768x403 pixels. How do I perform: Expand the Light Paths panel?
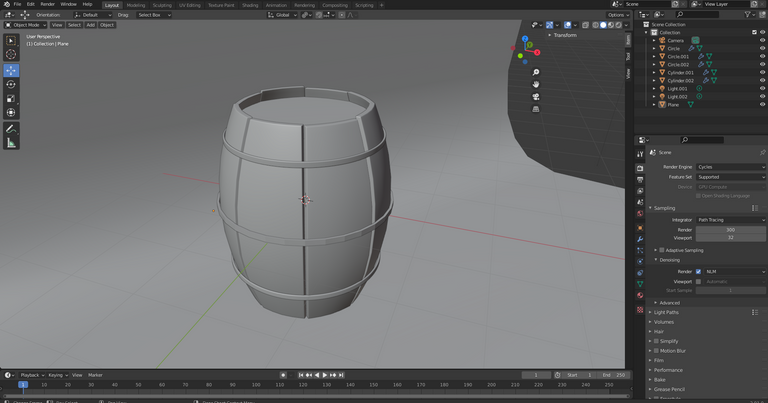pyautogui.click(x=666, y=312)
